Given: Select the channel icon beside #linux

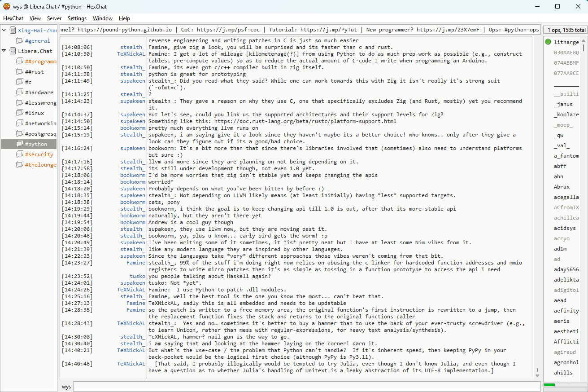Looking at the screenshot, I should 20,113.
